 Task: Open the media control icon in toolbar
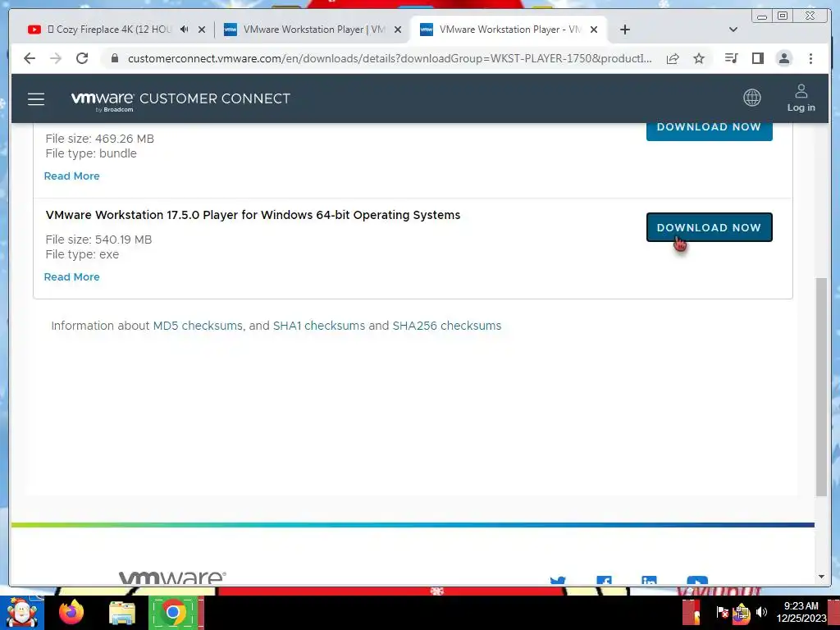click(x=731, y=58)
